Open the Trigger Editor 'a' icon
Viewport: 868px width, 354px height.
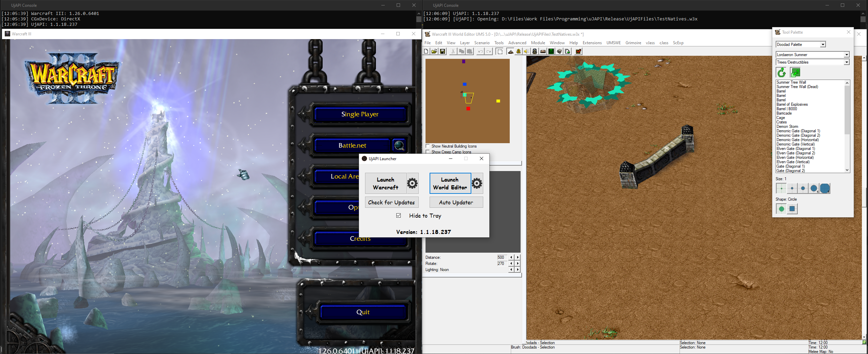[519, 51]
